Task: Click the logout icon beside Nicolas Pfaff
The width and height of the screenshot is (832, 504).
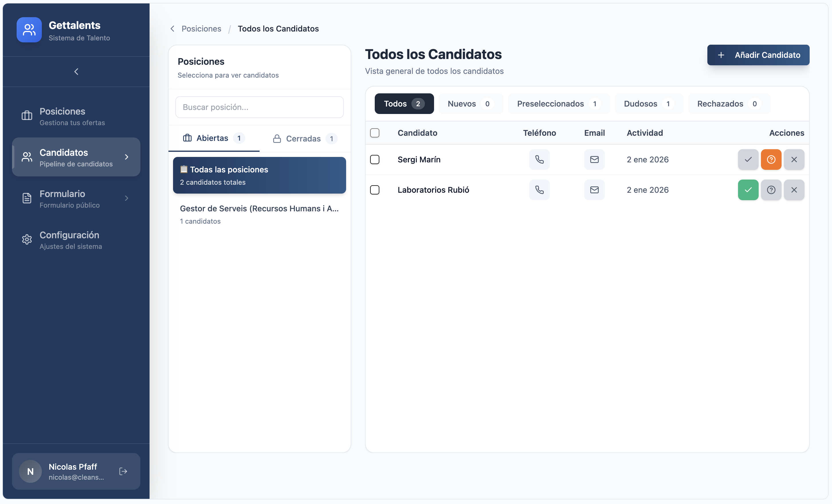Action: click(123, 471)
